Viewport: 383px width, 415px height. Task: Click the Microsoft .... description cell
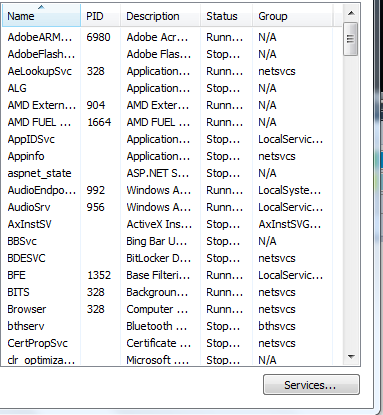click(x=158, y=360)
